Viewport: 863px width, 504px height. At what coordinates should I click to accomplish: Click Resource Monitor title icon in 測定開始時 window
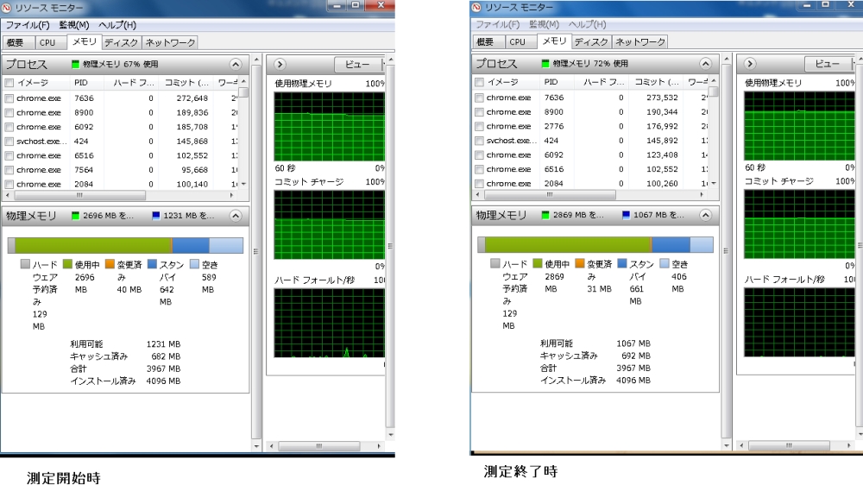click(8, 8)
